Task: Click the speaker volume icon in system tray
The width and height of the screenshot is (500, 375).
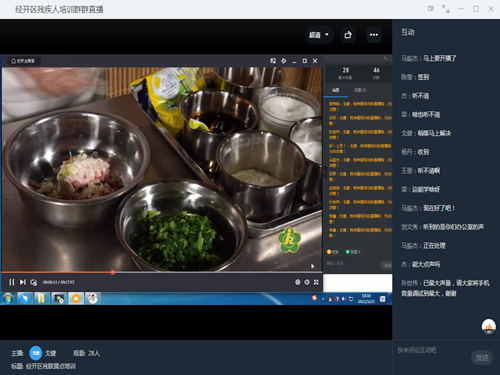Action: 344,299
